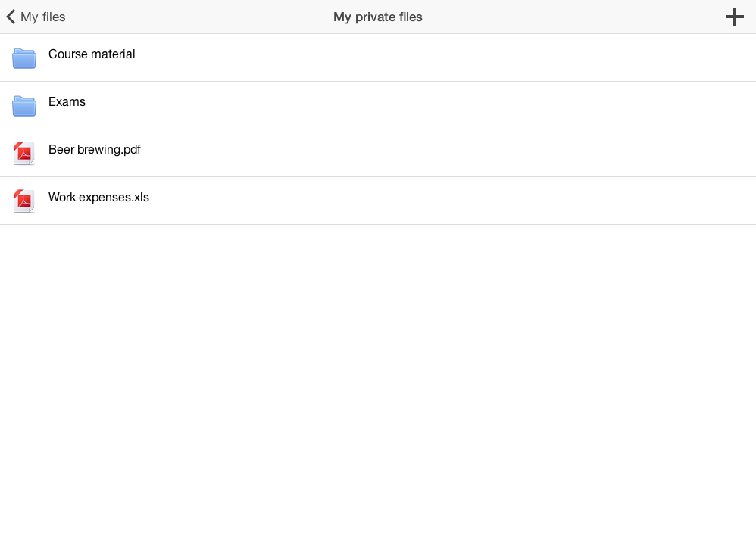Click the Work expenses.xls file icon

(x=24, y=201)
